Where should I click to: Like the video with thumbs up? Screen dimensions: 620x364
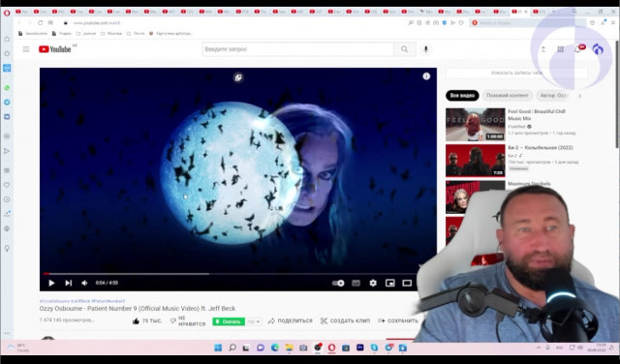click(x=136, y=321)
